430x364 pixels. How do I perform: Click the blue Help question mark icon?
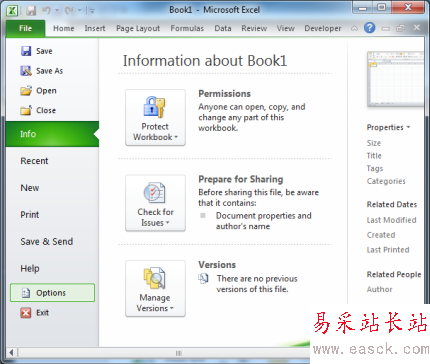[x=369, y=28]
